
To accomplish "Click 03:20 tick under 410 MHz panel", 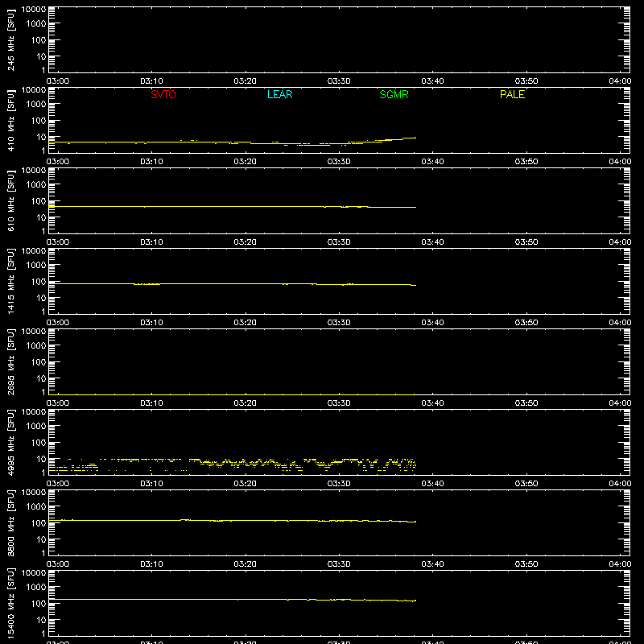I will pyautogui.click(x=246, y=162).
